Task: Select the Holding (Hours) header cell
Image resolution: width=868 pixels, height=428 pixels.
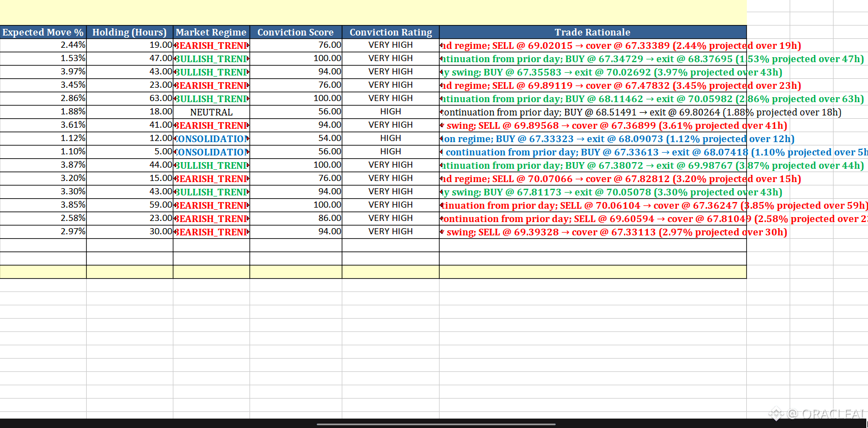Action: (129, 32)
